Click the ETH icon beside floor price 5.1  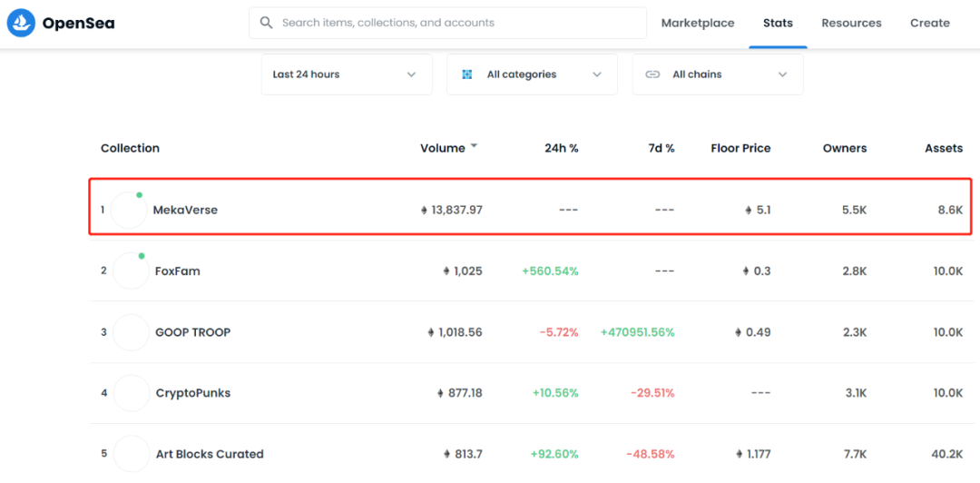[x=748, y=211]
